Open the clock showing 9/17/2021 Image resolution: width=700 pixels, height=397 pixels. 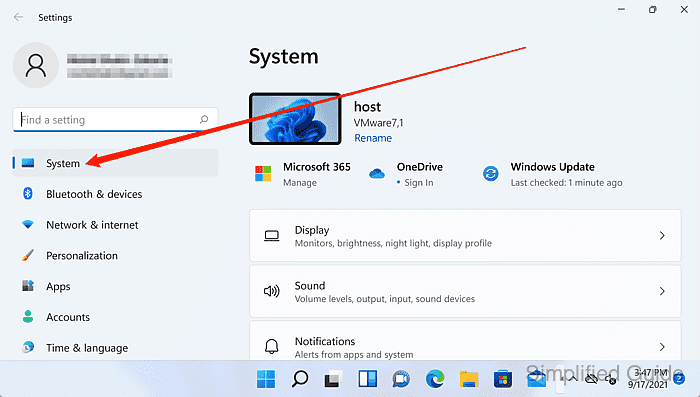(x=648, y=379)
